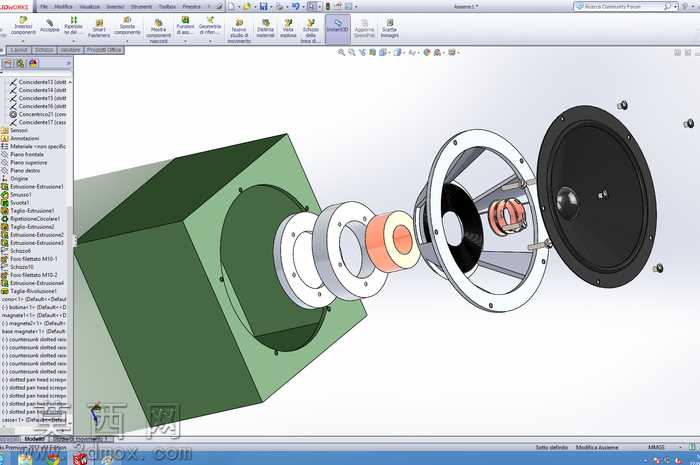Open the DisplayManager tab icon
This screenshot has height=465, width=700.
click(x=33, y=64)
